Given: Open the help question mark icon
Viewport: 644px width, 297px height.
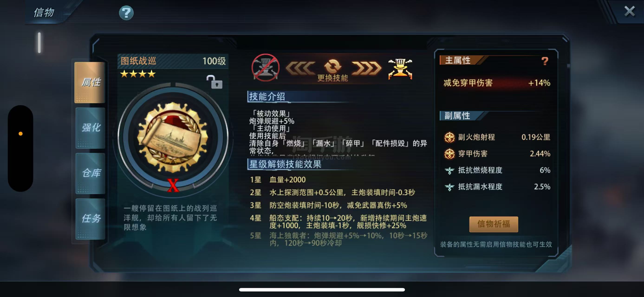Looking at the screenshot, I should [126, 13].
